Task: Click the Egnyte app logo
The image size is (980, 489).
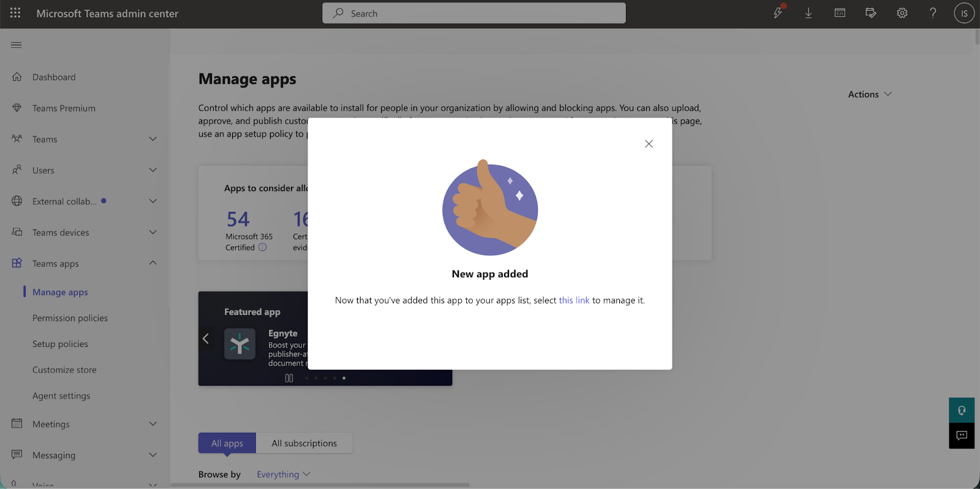Action: 240,344
